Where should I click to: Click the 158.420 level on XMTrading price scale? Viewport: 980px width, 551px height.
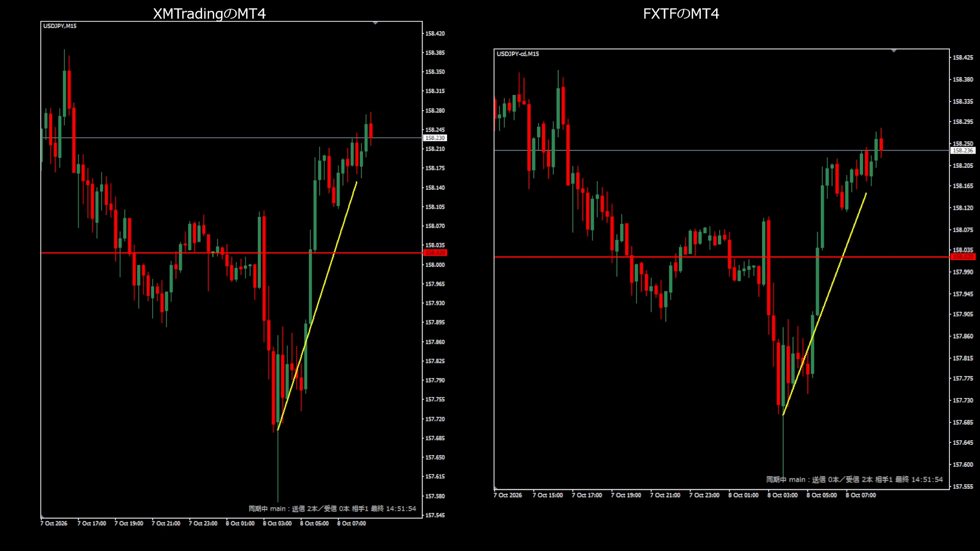click(435, 34)
